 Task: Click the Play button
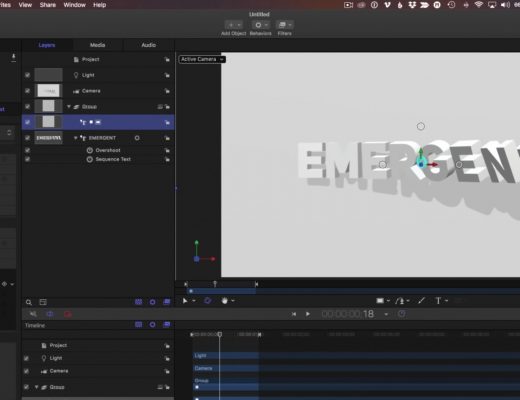tap(308, 314)
